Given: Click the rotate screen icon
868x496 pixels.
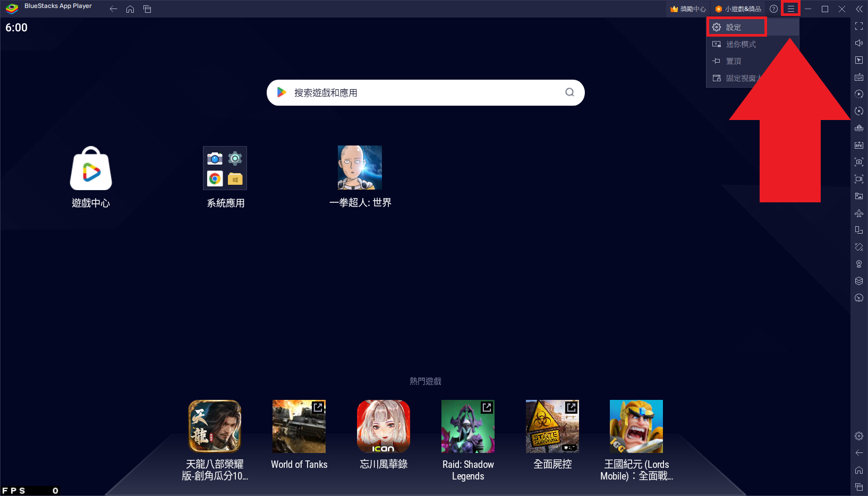Looking at the screenshot, I should point(859,230).
